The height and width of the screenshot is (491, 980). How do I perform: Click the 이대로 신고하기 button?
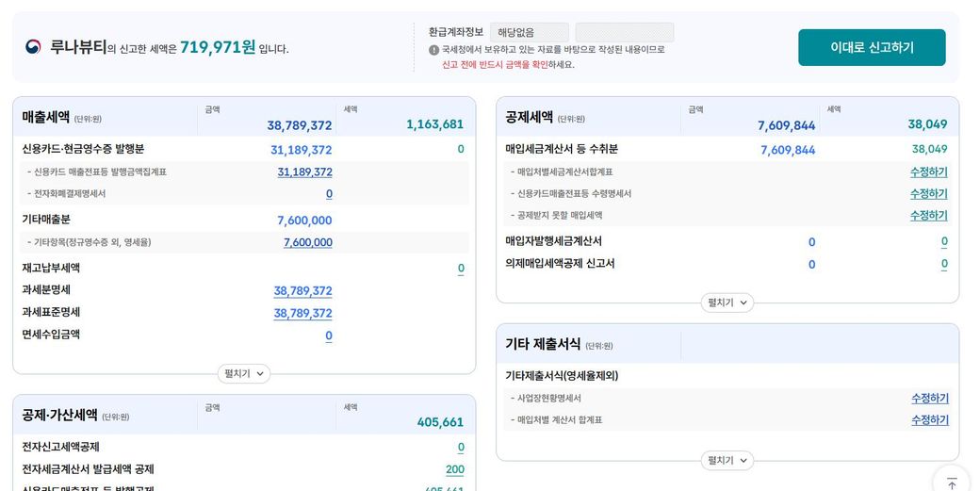tap(871, 47)
